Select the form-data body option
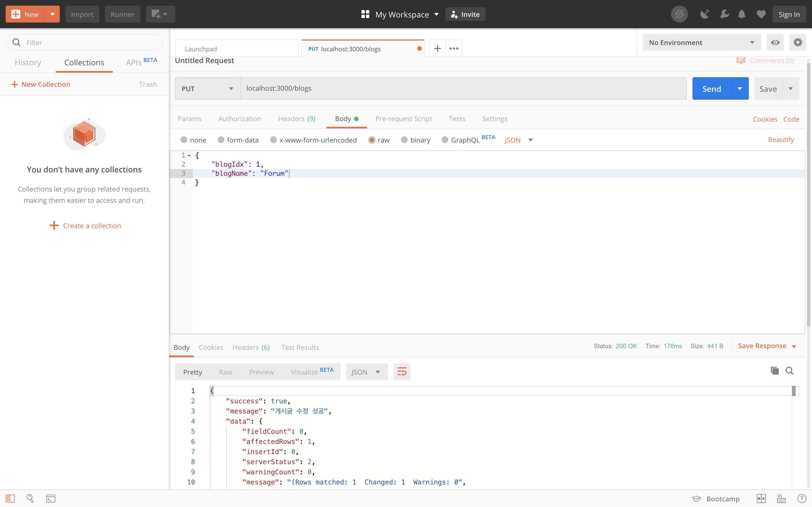The width and height of the screenshot is (812, 507). (x=221, y=140)
